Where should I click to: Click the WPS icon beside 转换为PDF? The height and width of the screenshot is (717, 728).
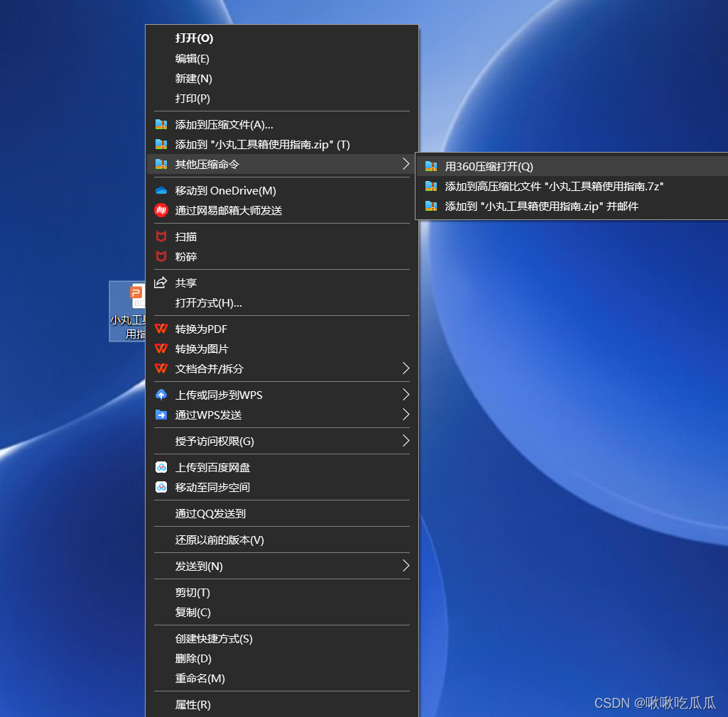[161, 329]
